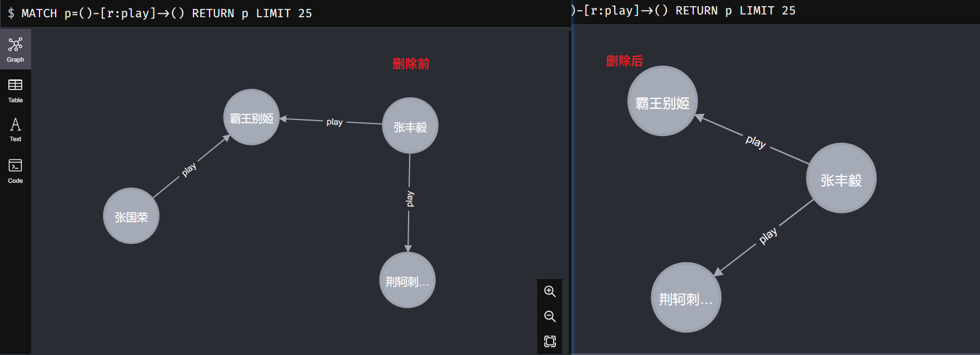Switch to Text view in sidebar

pyautogui.click(x=16, y=129)
